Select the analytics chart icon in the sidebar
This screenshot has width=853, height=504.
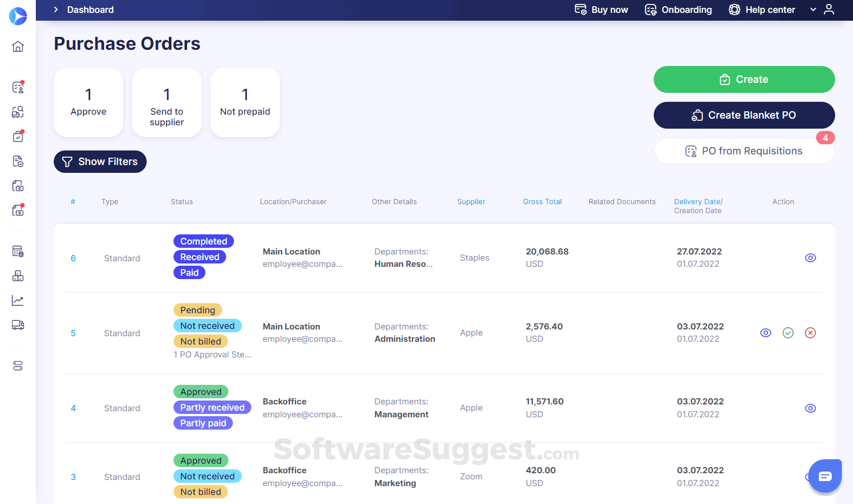click(17, 300)
